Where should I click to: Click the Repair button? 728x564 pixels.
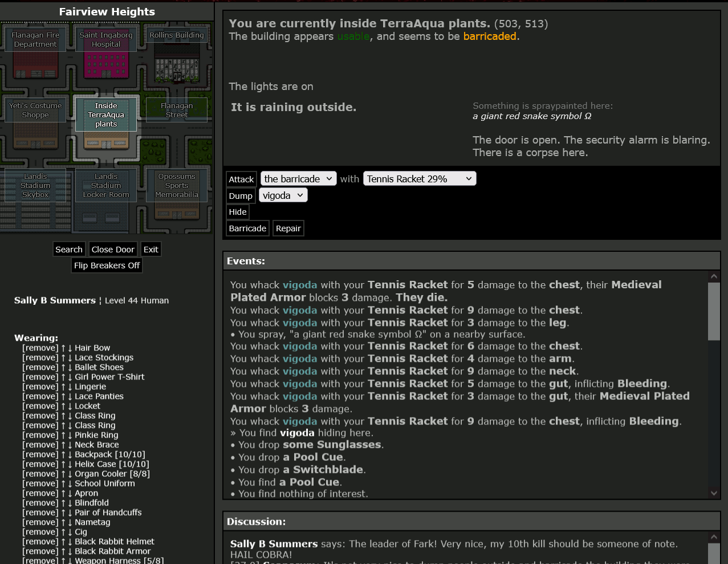coord(288,228)
